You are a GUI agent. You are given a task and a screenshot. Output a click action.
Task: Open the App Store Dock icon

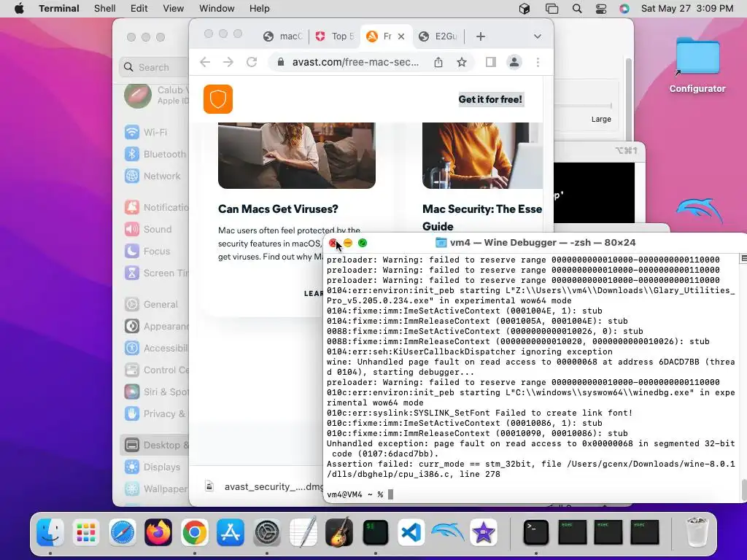coord(231,532)
